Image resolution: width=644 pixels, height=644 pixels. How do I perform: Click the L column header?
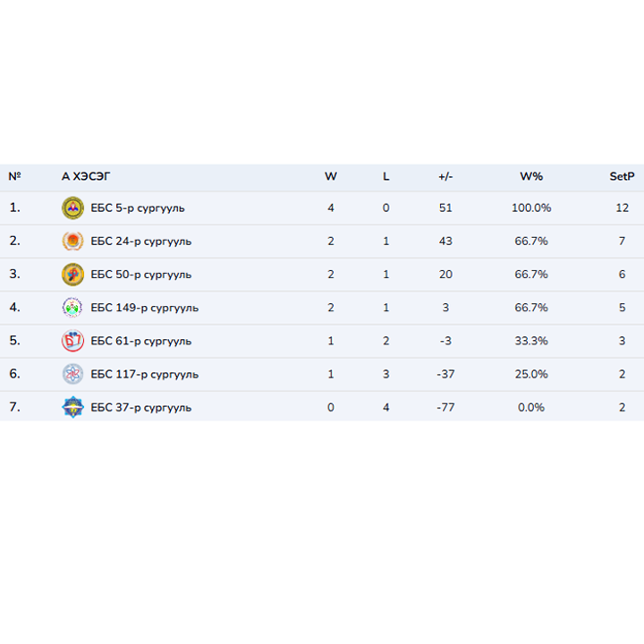click(x=386, y=176)
